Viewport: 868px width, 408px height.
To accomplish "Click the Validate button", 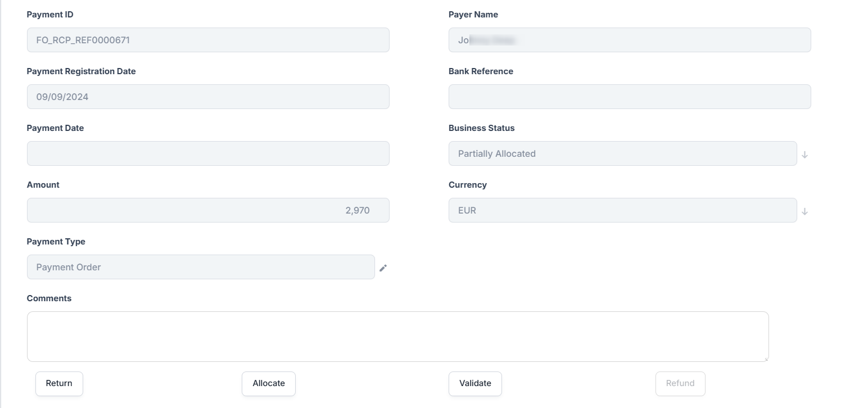I will click(475, 383).
